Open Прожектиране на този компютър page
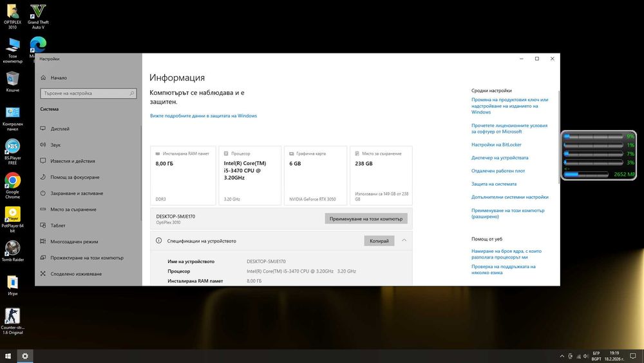 pos(88,258)
